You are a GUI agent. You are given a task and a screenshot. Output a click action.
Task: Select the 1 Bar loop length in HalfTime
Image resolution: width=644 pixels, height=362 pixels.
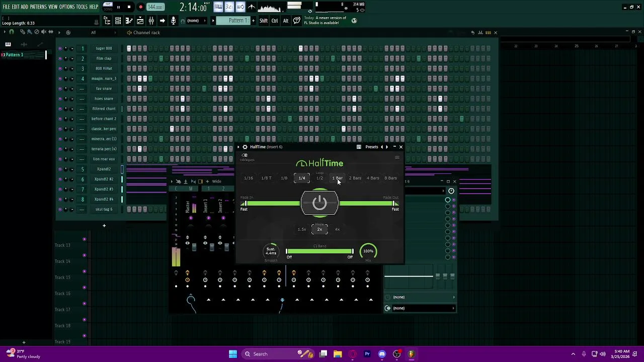coord(337,178)
